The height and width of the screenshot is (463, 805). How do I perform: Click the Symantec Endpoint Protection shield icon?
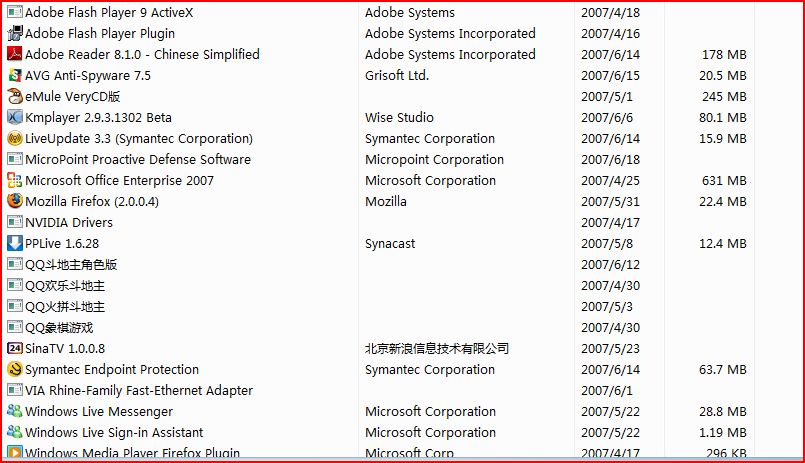[14, 369]
